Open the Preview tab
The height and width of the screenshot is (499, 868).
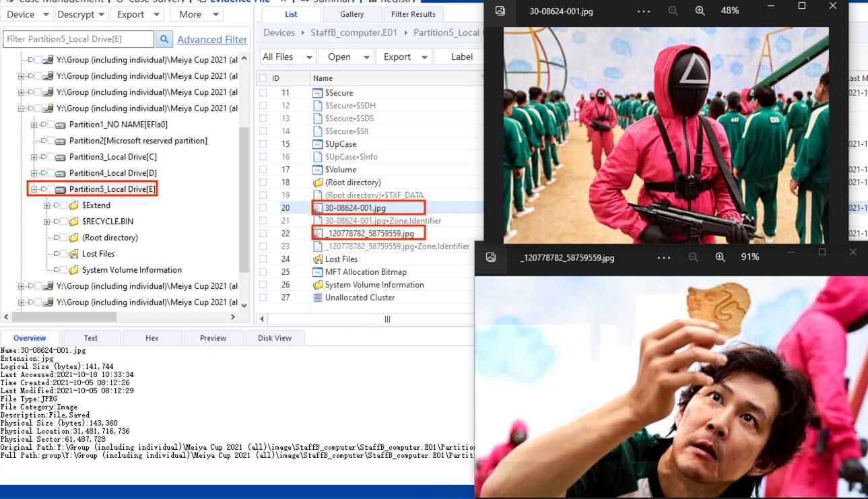click(x=213, y=338)
